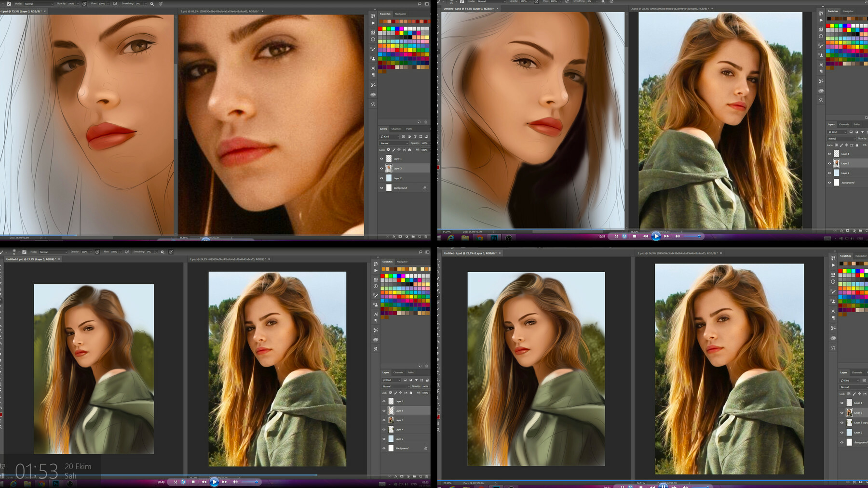This screenshot has height=488, width=868.
Task: Create new swatch in top-left Swatches panel
Action: coord(419,122)
